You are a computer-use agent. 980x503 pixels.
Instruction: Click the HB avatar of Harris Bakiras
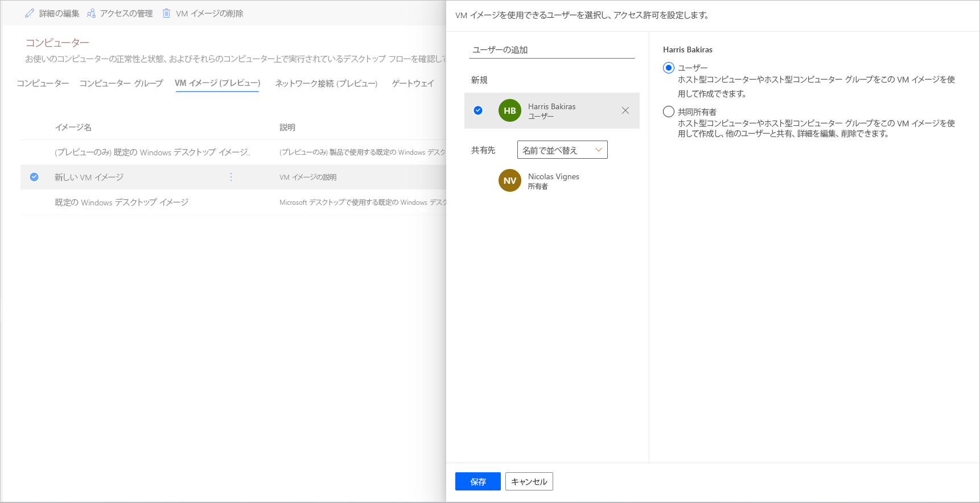pyautogui.click(x=510, y=110)
